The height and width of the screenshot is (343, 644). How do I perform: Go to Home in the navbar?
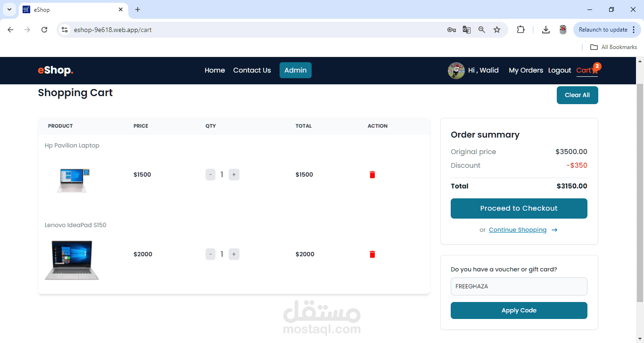click(215, 70)
